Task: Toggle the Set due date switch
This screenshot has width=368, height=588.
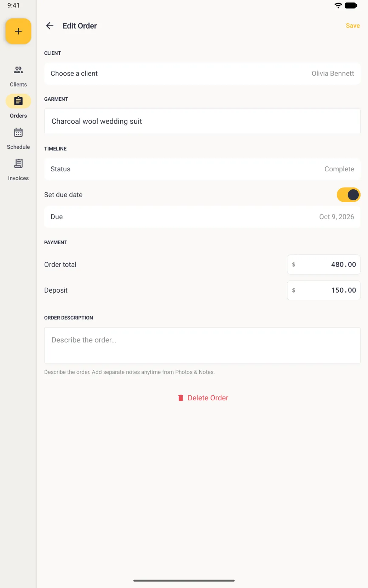Action: [x=349, y=195]
